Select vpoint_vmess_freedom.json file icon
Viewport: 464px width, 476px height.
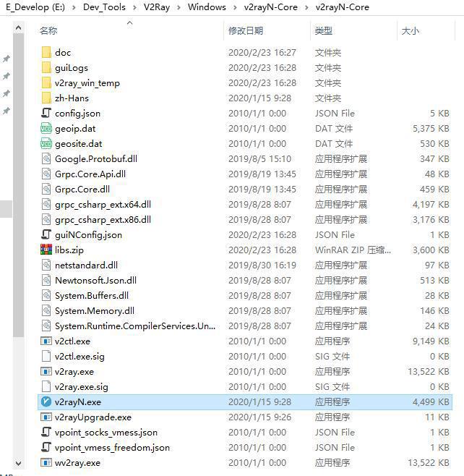coord(46,447)
